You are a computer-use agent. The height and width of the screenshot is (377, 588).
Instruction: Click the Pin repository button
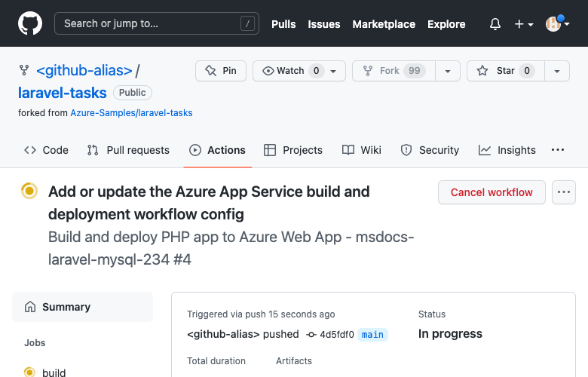221,71
